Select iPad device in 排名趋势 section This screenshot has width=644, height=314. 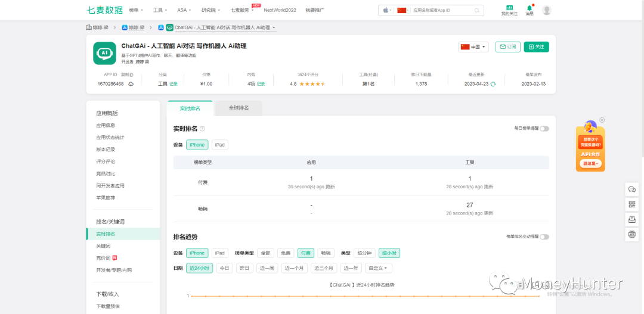(219, 253)
